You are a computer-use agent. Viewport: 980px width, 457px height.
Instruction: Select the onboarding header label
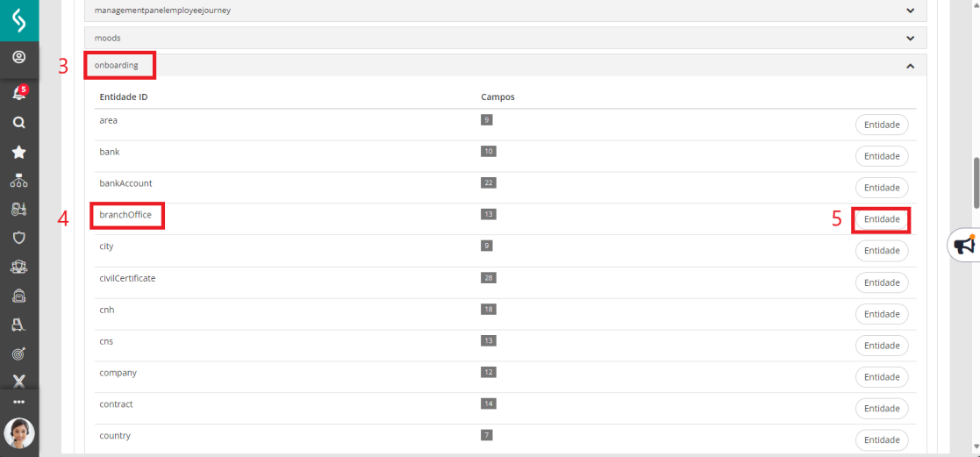coord(117,66)
